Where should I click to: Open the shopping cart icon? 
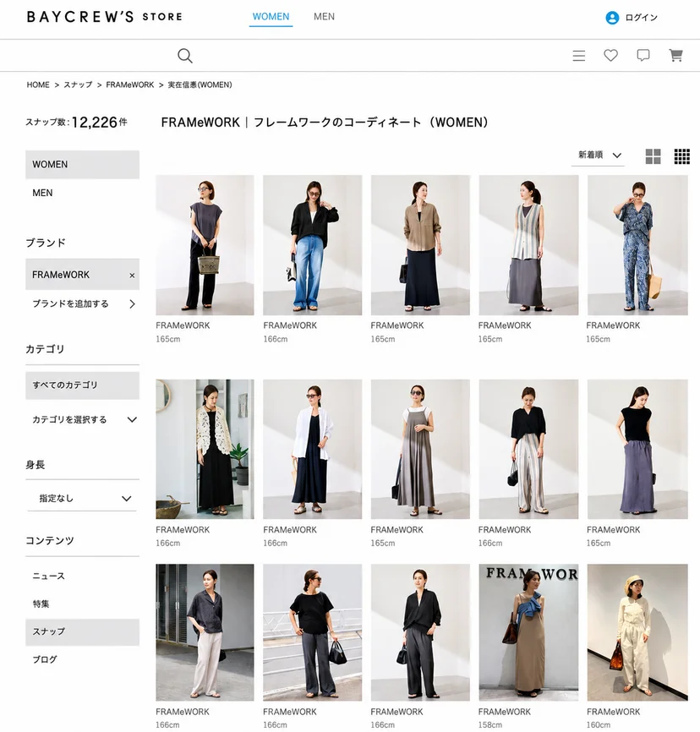click(x=675, y=56)
